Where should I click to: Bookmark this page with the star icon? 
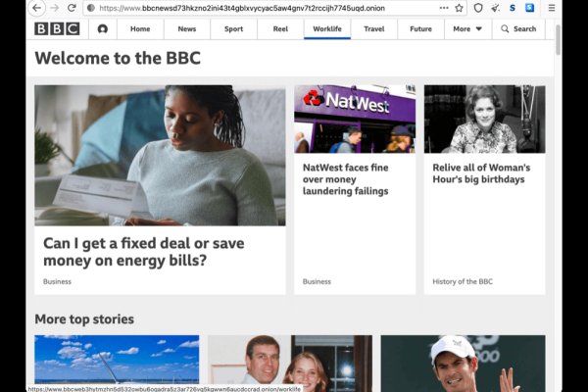pos(458,8)
